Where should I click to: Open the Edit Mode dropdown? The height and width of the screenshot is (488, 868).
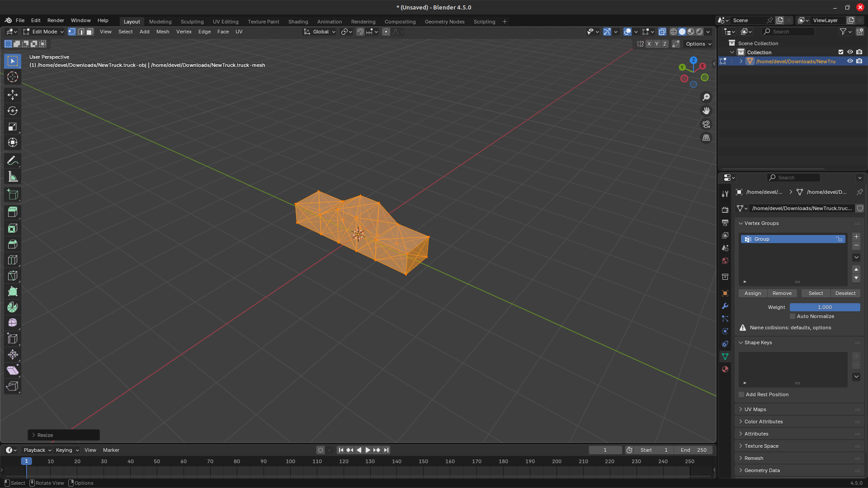pyautogui.click(x=43, y=32)
